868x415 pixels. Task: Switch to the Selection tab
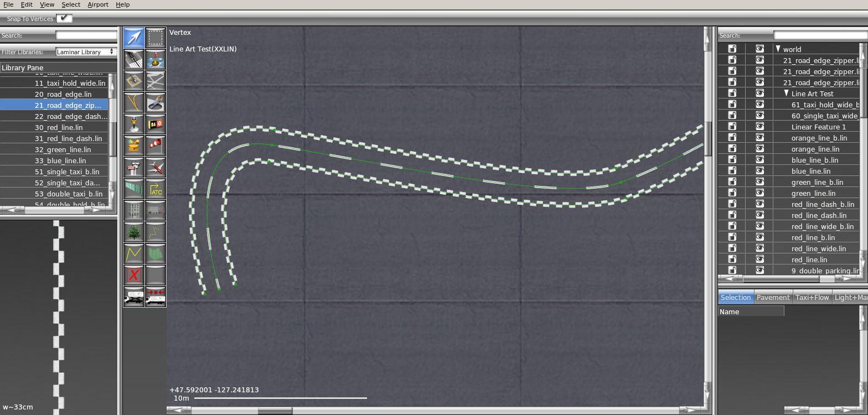coord(736,297)
